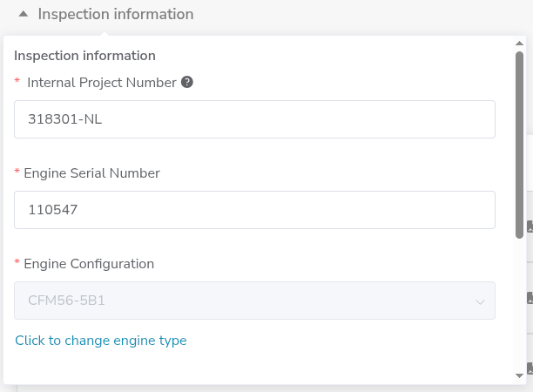Image resolution: width=533 pixels, height=392 pixels.
Task: Click the 110547 serial number value
Action: (x=54, y=210)
